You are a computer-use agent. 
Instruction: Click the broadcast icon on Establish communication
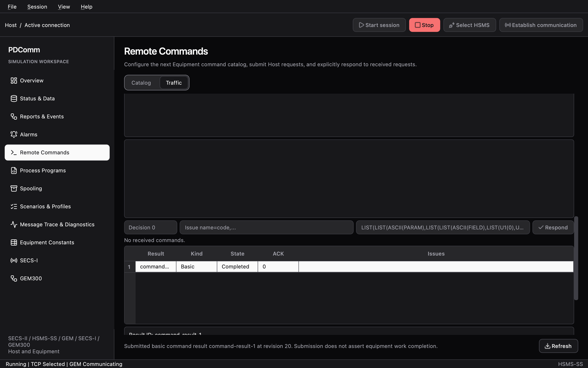tap(508, 25)
